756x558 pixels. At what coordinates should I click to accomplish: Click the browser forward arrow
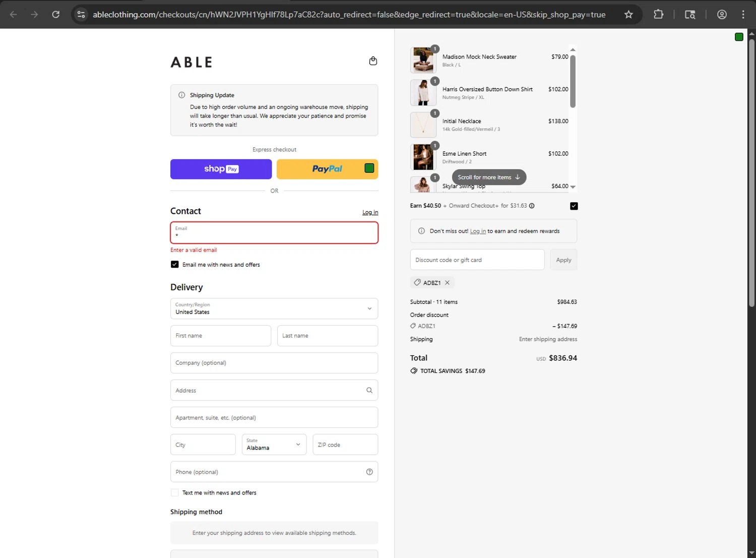pyautogui.click(x=34, y=15)
